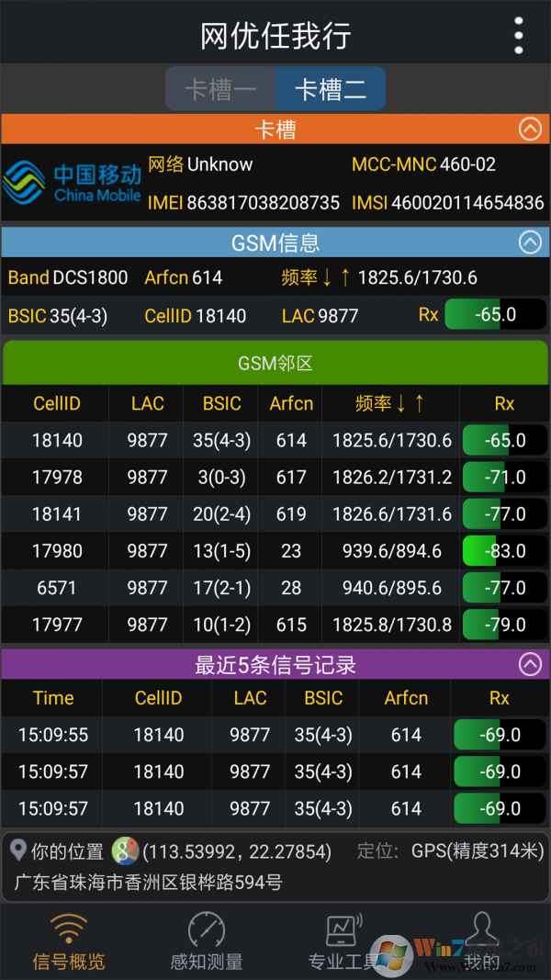Image resolution: width=551 pixels, height=980 pixels.
Task: Tap the China Mobile carrier logo
Action: point(72,182)
